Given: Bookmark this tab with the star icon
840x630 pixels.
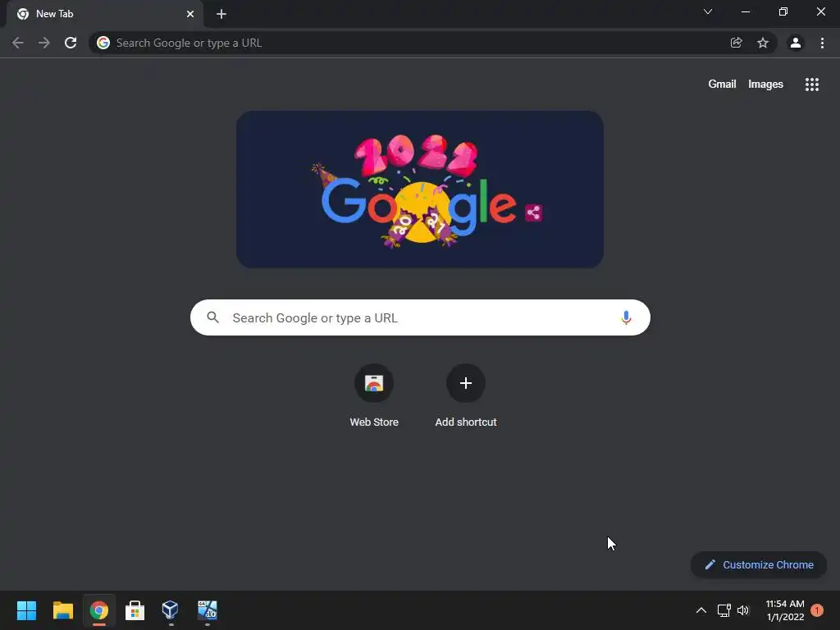Looking at the screenshot, I should 763,43.
